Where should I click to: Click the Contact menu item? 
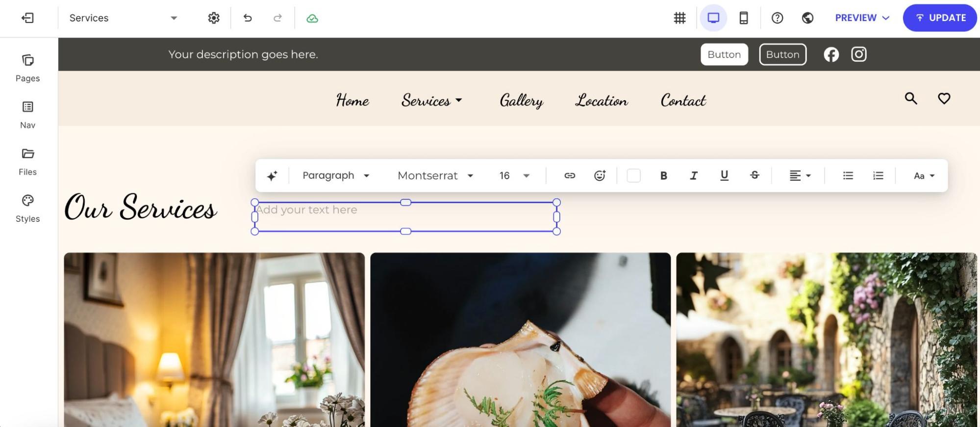coord(683,101)
